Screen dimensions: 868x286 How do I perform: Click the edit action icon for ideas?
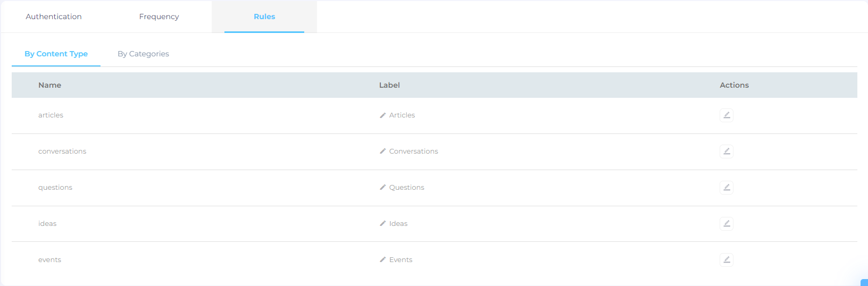(727, 224)
